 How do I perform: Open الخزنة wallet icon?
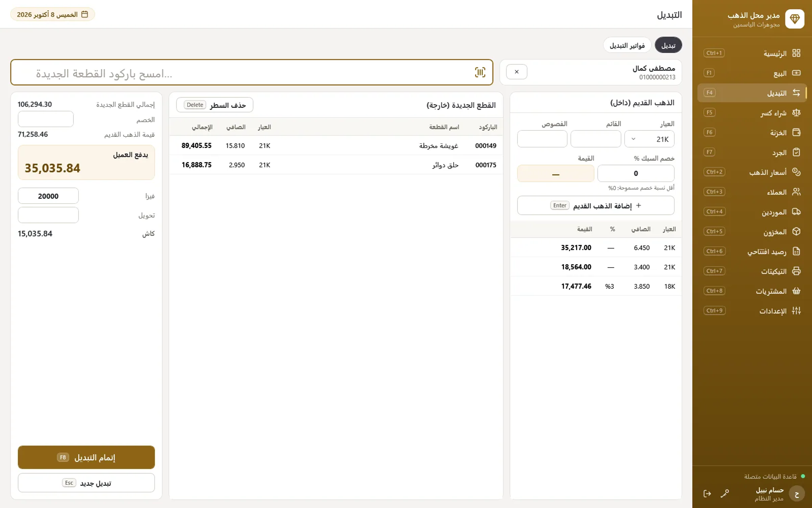tap(796, 132)
